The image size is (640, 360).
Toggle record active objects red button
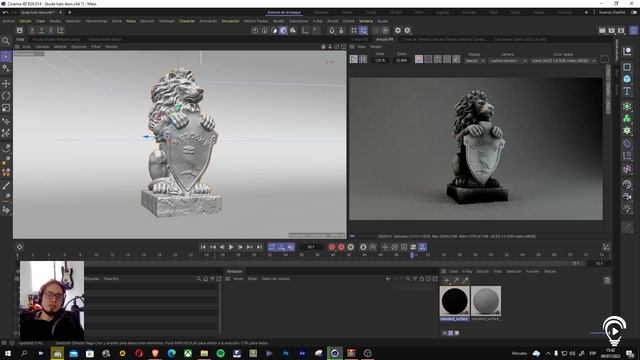tap(331, 247)
